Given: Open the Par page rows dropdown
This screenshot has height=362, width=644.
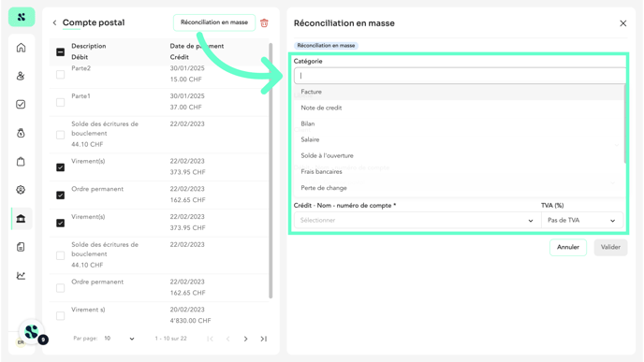Looking at the screenshot, I should click(119, 339).
